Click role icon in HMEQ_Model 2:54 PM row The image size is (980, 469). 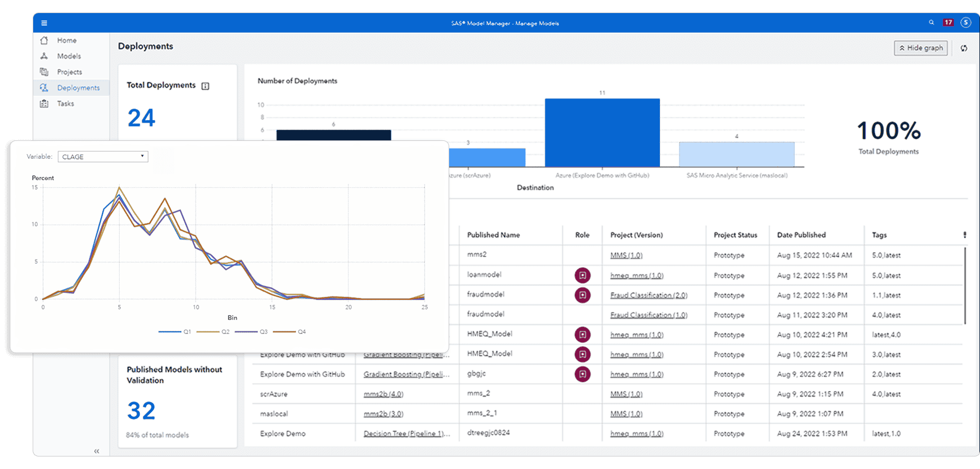click(583, 354)
